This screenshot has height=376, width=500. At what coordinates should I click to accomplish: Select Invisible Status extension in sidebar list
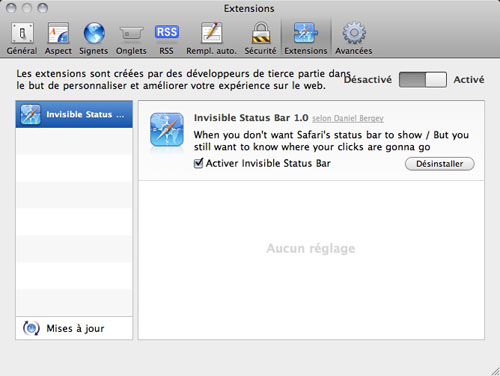tap(74, 114)
